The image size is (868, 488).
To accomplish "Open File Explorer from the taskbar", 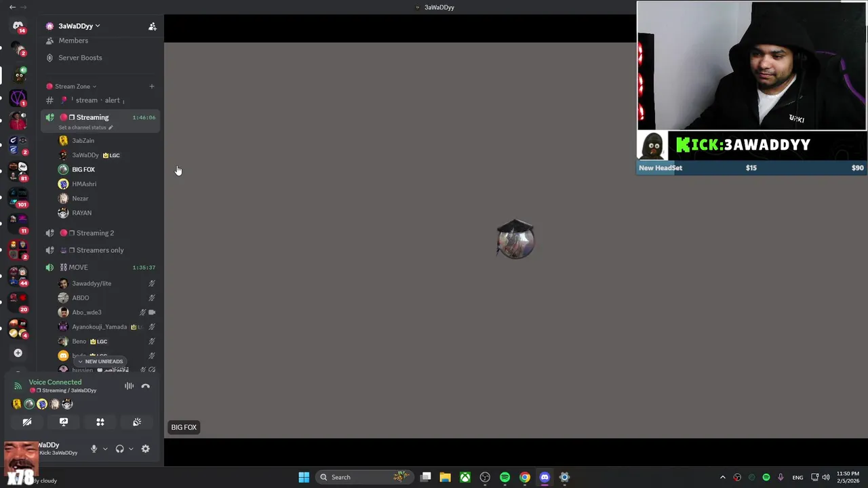I will pyautogui.click(x=445, y=477).
